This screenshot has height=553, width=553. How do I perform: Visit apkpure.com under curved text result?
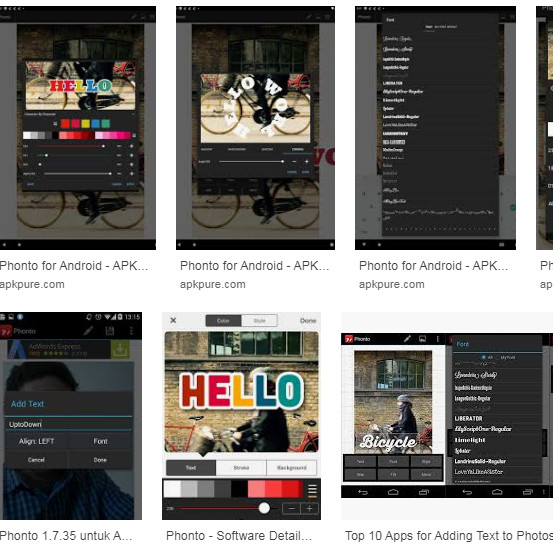(213, 284)
